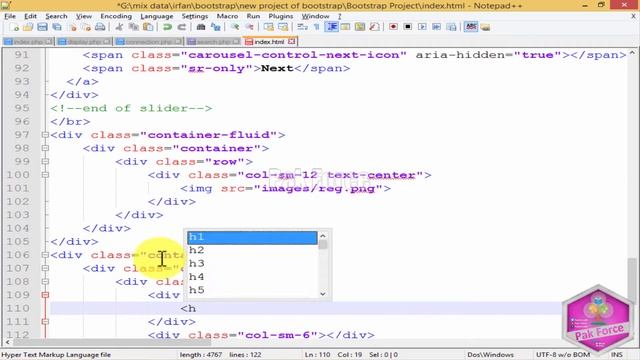This screenshot has height=360, width=640.
Task: Click the green Undo arrow
Action: 167,27
